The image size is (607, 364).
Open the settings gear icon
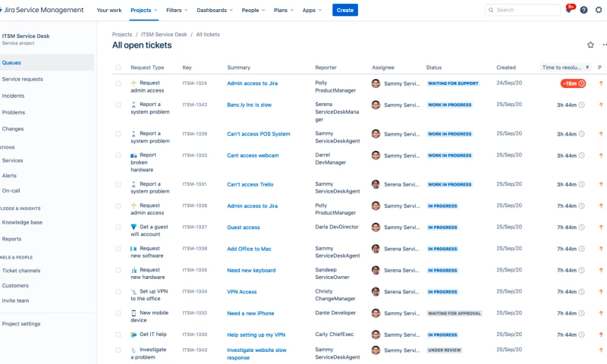pyautogui.click(x=599, y=10)
